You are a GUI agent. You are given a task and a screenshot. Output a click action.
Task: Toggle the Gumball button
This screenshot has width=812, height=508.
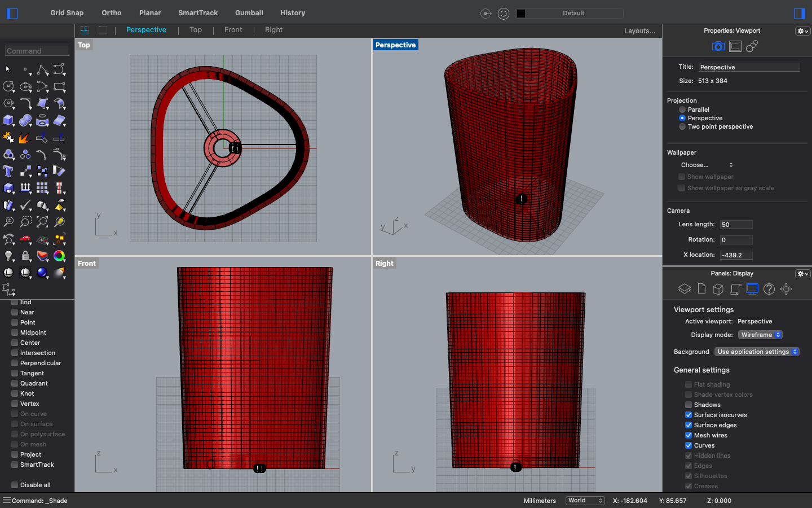[x=249, y=13]
